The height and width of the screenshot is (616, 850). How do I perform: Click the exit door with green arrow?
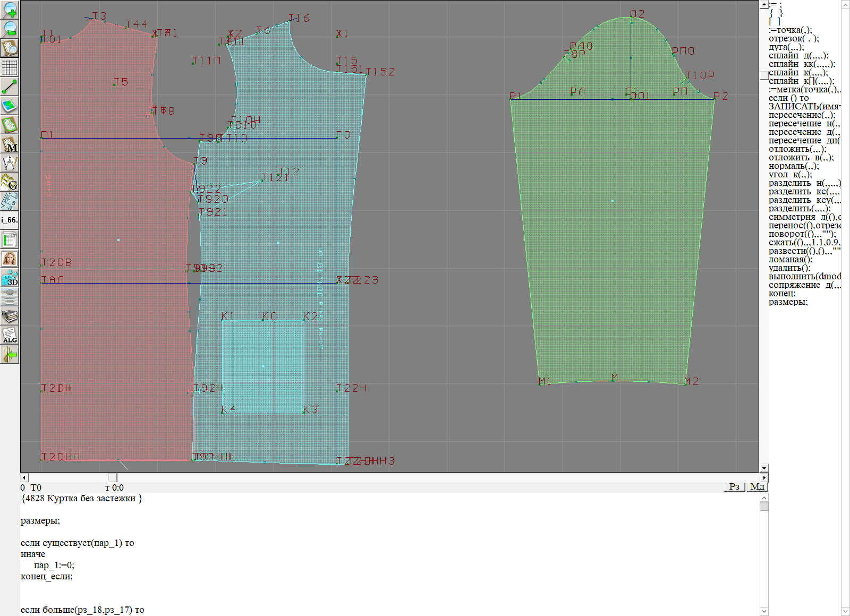pyautogui.click(x=10, y=354)
